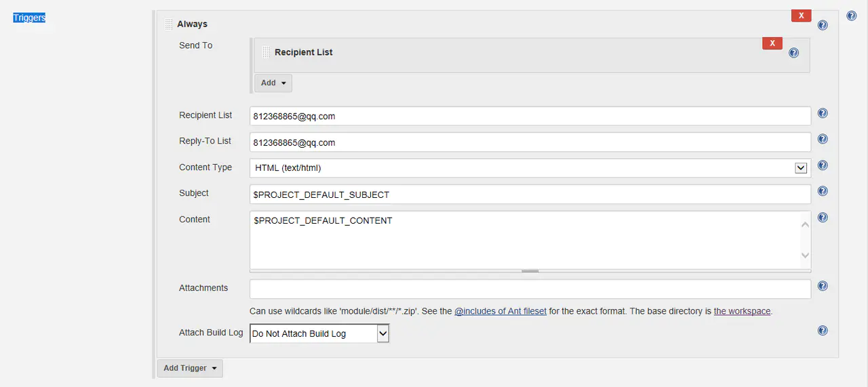The image size is (868, 387).
Task: Click help icon beside Reply-To List field
Action: 823,140
